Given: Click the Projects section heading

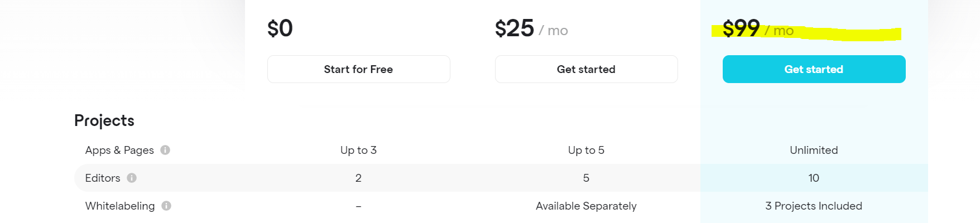Looking at the screenshot, I should (x=104, y=120).
